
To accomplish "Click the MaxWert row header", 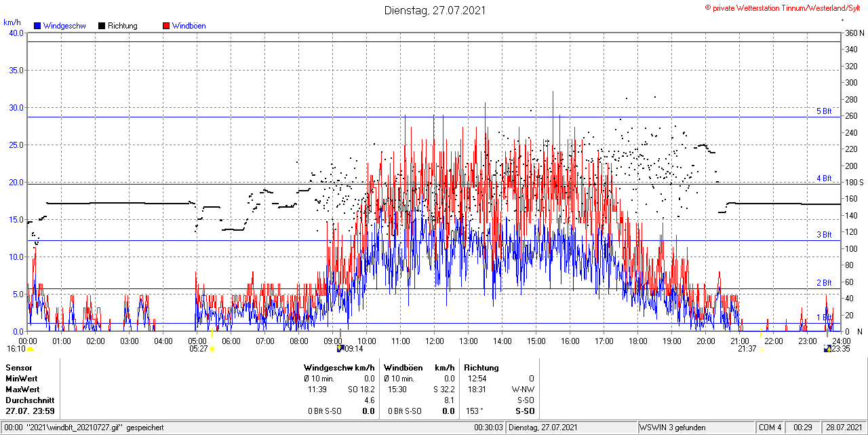I will pyautogui.click(x=22, y=390).
